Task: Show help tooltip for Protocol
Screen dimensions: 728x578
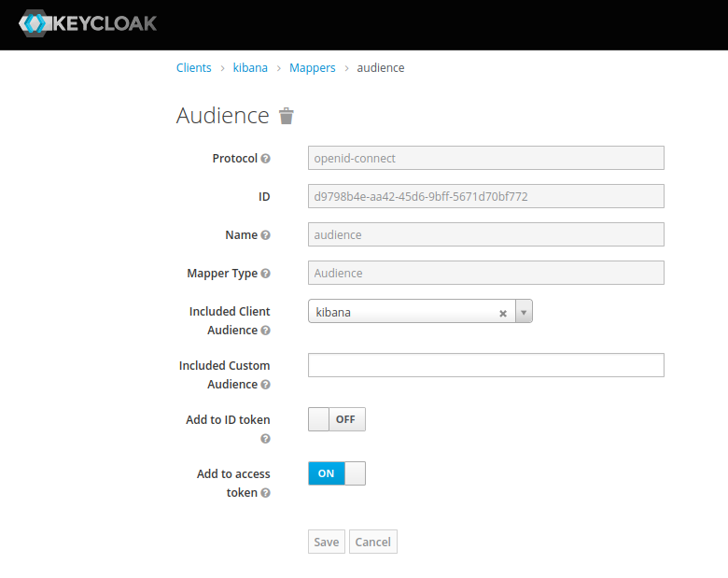Action: (x=266, y=159)
